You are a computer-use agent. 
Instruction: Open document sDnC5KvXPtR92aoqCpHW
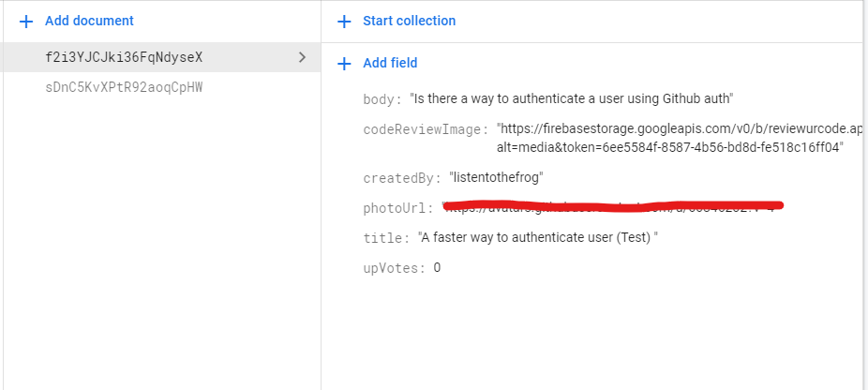pyautogui.click(x=124, y=87)
